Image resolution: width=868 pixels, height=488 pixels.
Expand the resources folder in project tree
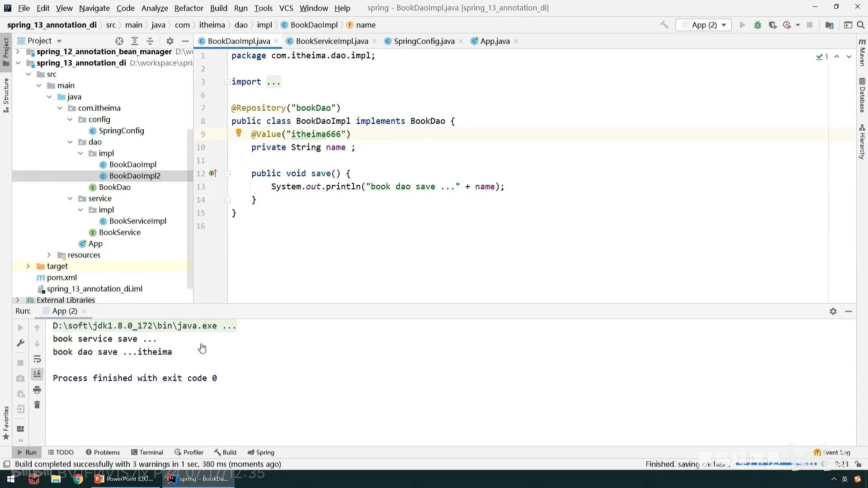coord(49,255)
